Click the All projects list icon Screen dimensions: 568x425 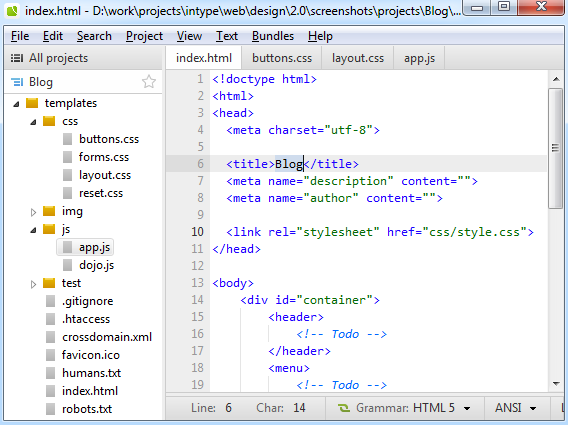[x=17, y=58]
